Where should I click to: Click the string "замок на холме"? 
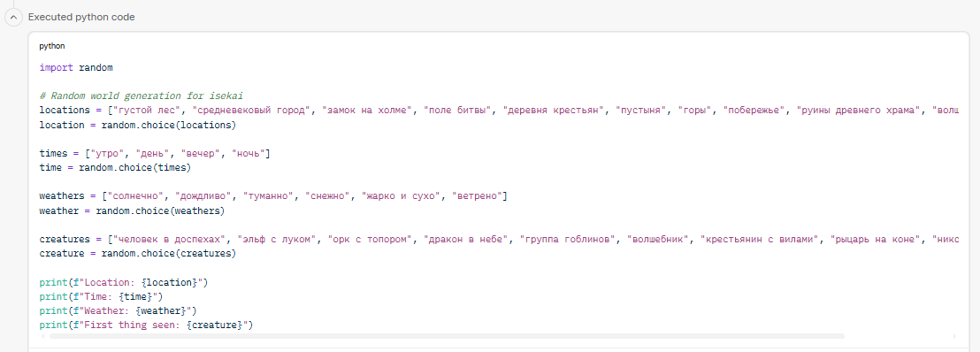coord(368,111)
